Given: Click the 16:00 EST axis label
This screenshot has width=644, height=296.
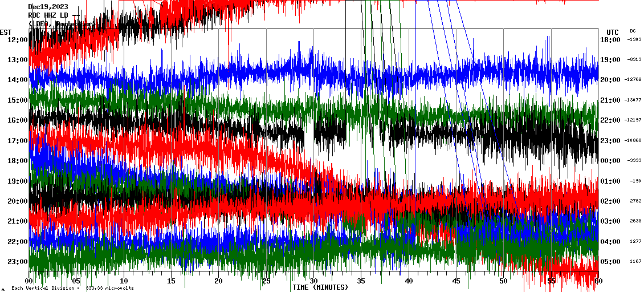Looking at the screenshot, I should pos(18,120).
